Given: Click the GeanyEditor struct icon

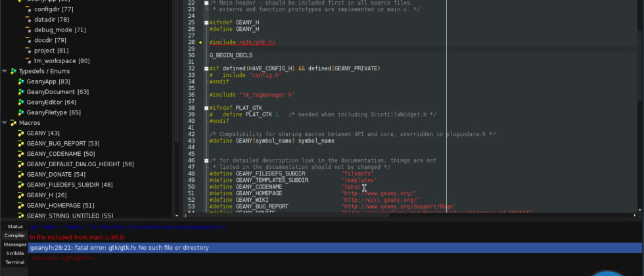Looking at the screenshot, I should pos(21,103).
